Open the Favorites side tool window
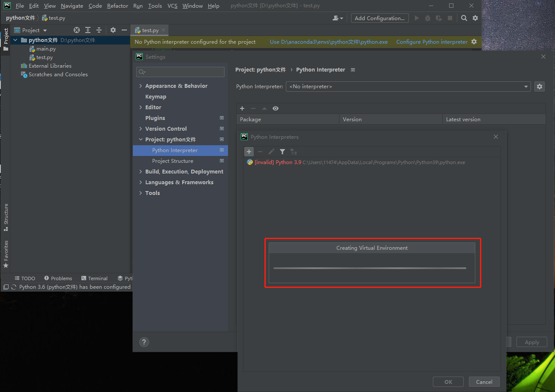The image size is (555, 392). 6,254
